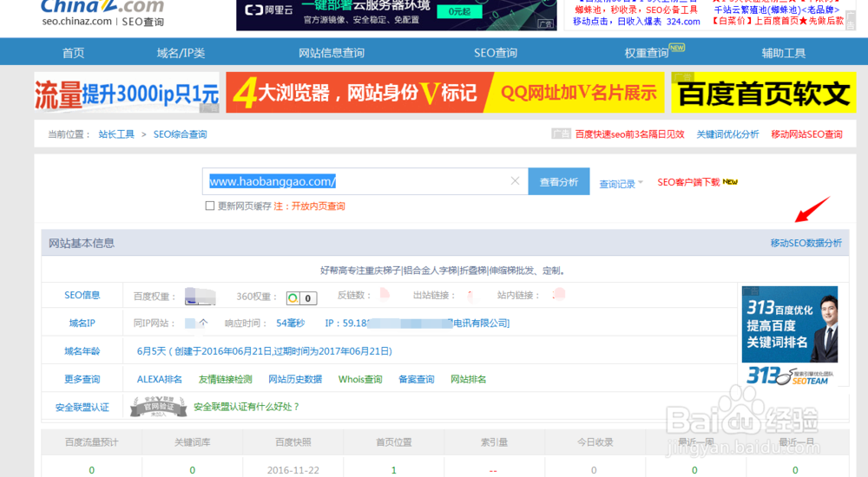Viewport: 868px width, 477px height.
Task: Open the 权重查询 menu
Action: 647,53
